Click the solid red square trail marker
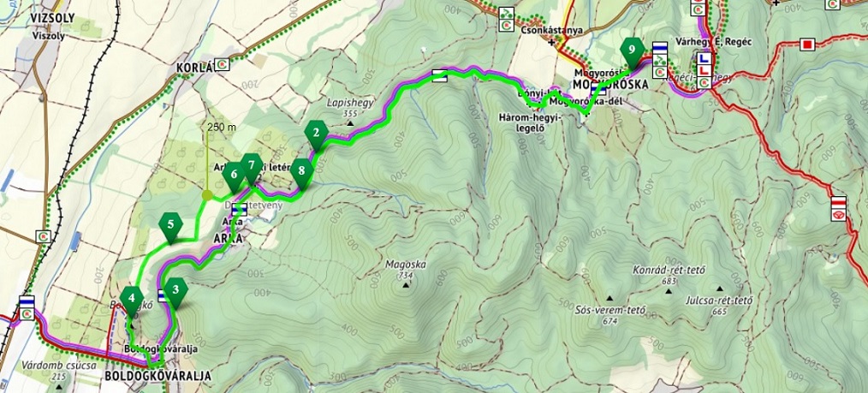868x393 pixels. point(808,45)
